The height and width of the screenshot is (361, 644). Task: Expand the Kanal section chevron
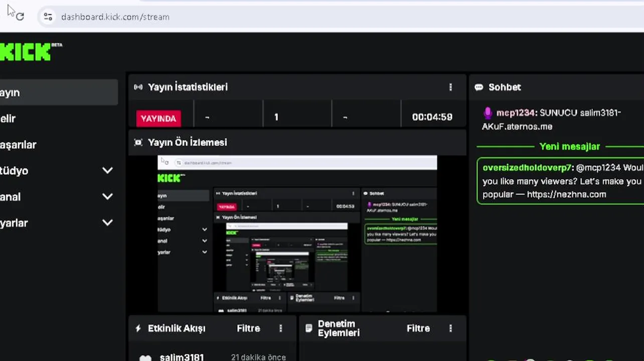point(107,197)
